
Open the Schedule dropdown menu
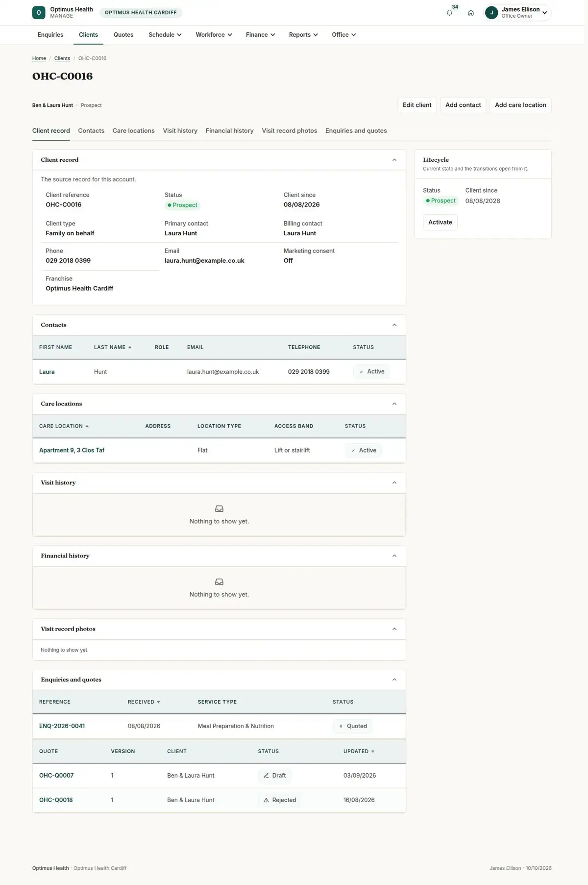165,35
